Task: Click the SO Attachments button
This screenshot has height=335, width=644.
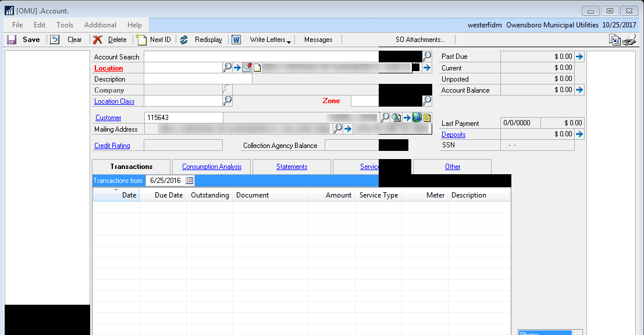Action: (x=420, y=40)
